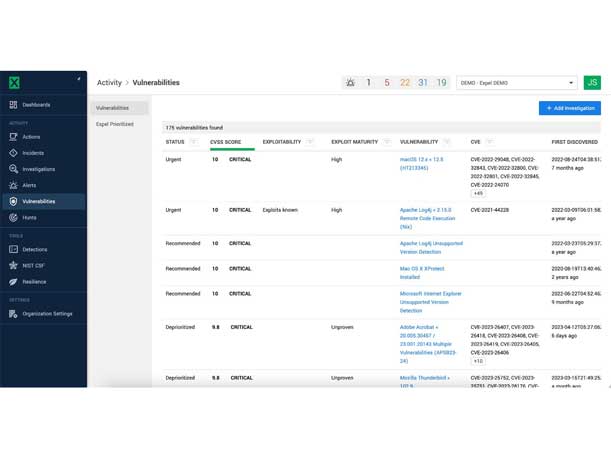
Task: Expand the DEMO - Expel DEMO organization dropdown
Action: pyautogui.click(x=517, y=82)
